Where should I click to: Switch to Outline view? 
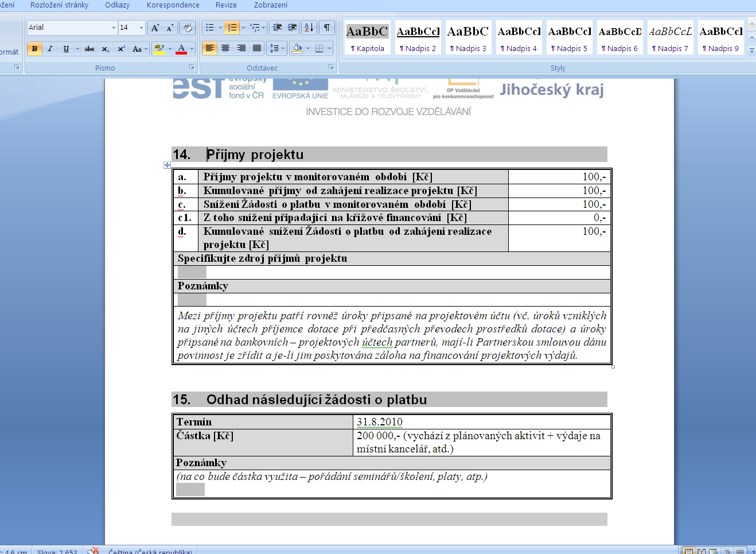point(727,551)
